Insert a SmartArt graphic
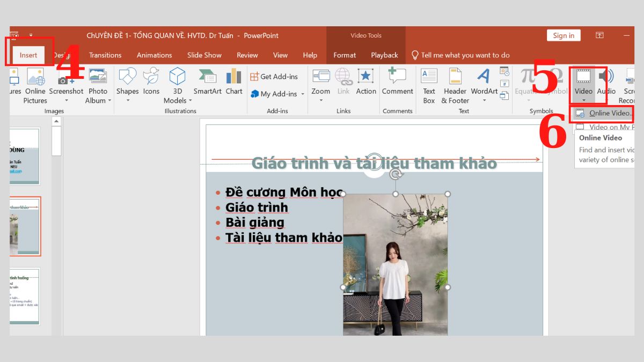 pos(207,84)
